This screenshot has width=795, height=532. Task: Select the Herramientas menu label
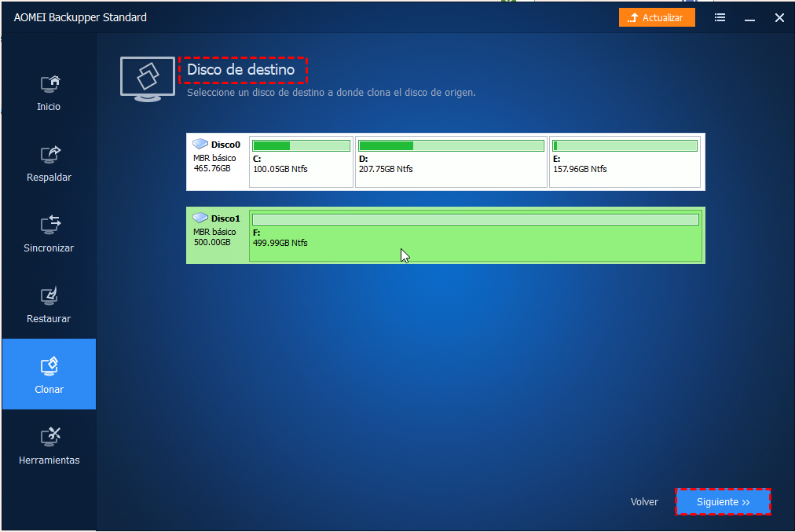pyautogui.click(x=49, y=460)
